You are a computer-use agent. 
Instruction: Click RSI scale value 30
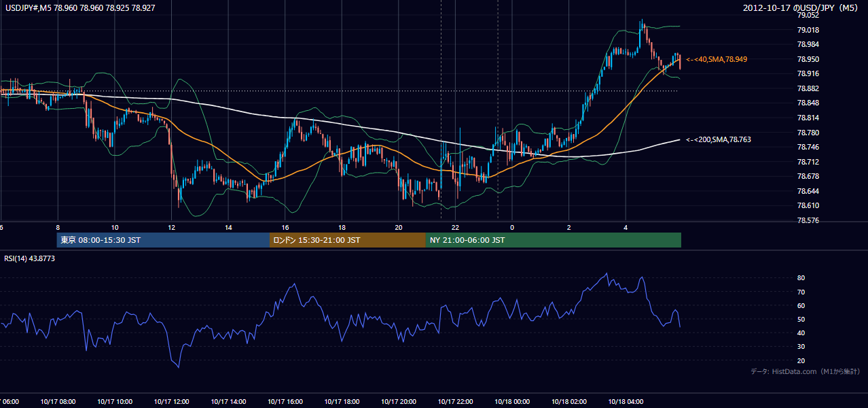pos(801,347)
